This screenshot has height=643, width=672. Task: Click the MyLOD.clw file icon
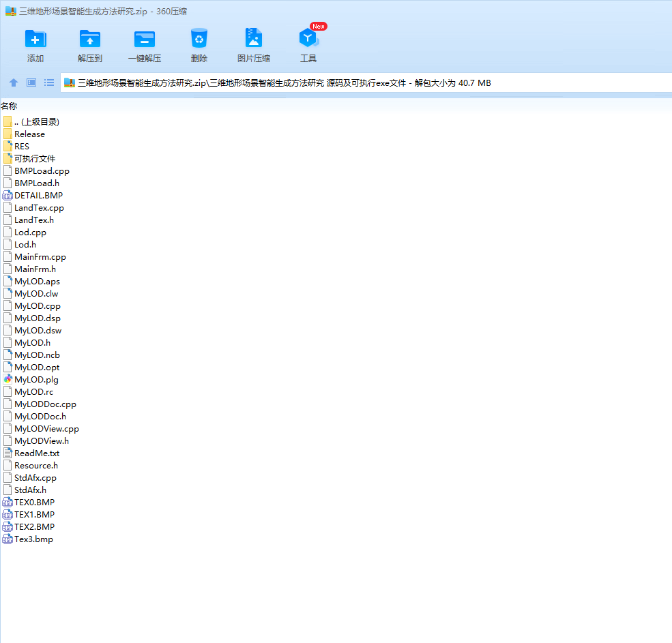8,294
